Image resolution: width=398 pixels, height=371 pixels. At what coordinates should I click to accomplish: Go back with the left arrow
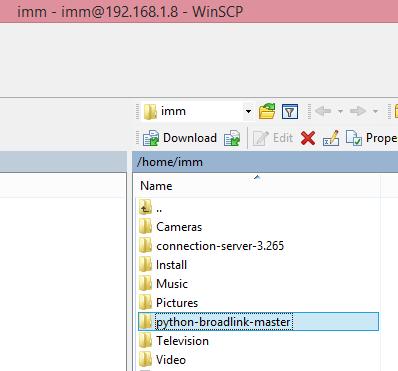(x=323, y=111)
